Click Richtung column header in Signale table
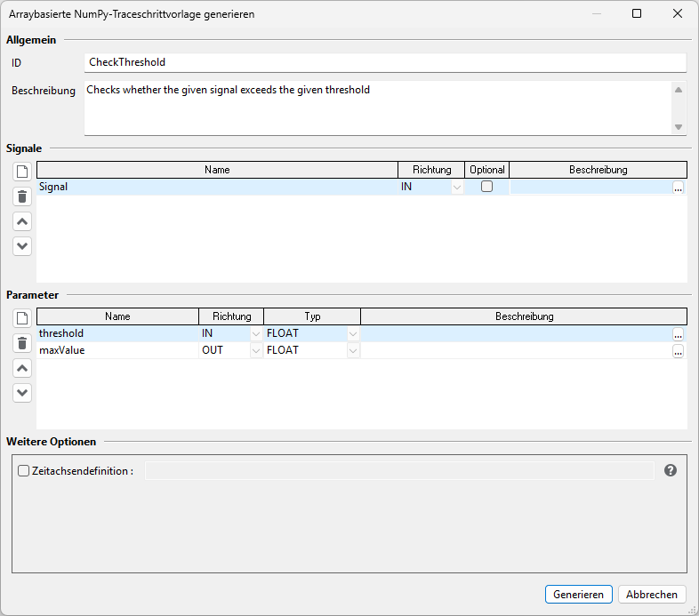 pyautogui.click(x=431, y=170)
